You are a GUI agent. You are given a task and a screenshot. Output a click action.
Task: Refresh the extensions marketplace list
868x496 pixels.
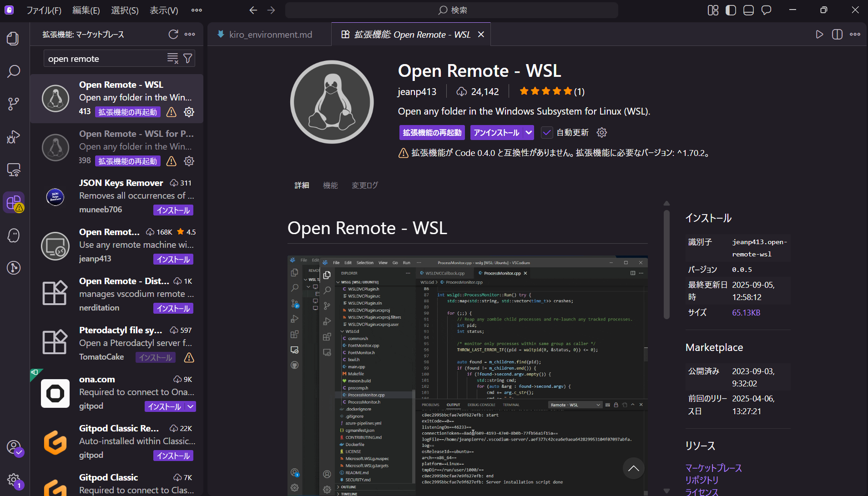[x=173, y=34]
